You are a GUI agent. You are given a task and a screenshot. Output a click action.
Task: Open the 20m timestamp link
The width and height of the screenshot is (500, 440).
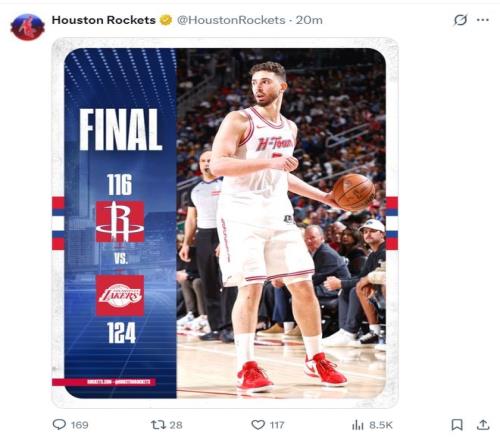pyautogui.click(x=309, y=20)
